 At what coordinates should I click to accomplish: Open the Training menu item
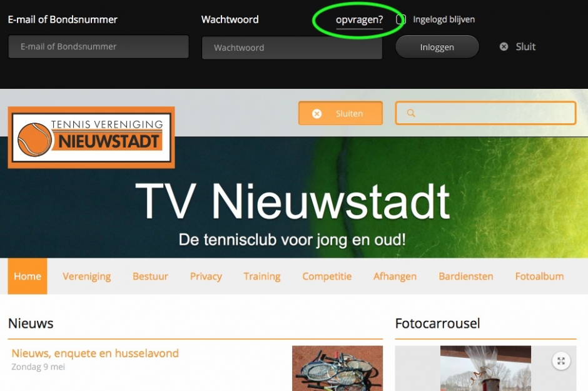click(x=262, y=276)
